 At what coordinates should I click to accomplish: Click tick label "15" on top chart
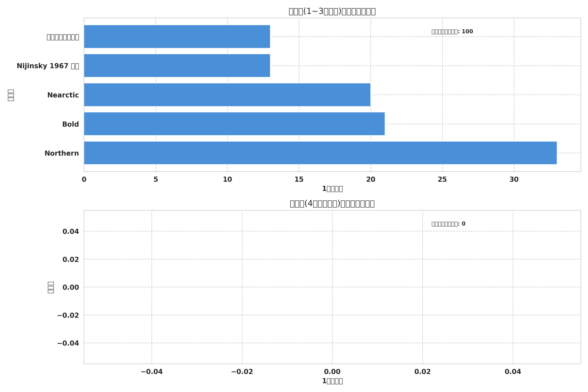click(299, 180)
